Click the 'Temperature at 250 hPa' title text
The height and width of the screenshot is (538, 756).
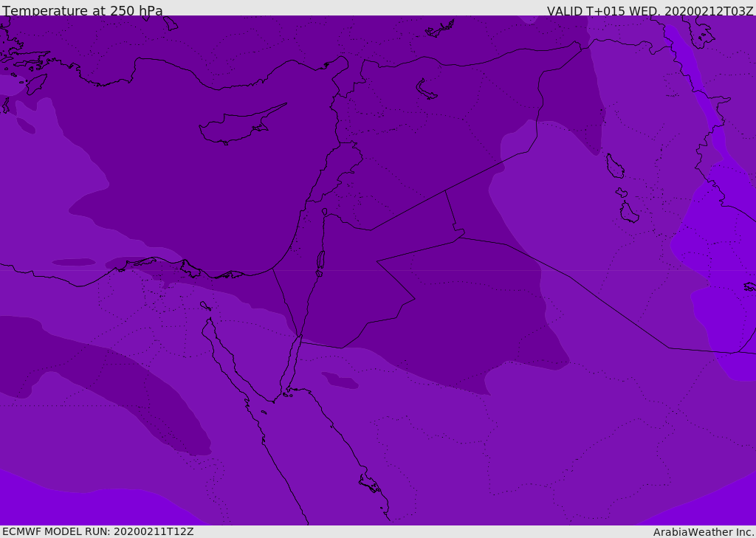pos(83,10)
